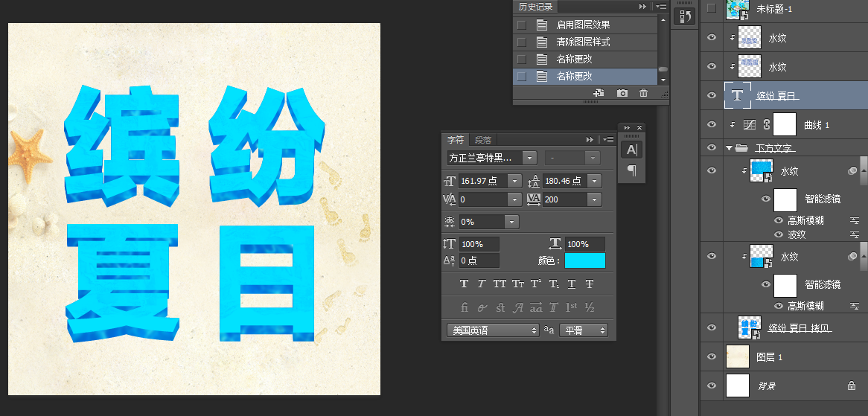Click the curves adjustment icon on 曲线 1
Screen dimensions: 868x416
750,125
